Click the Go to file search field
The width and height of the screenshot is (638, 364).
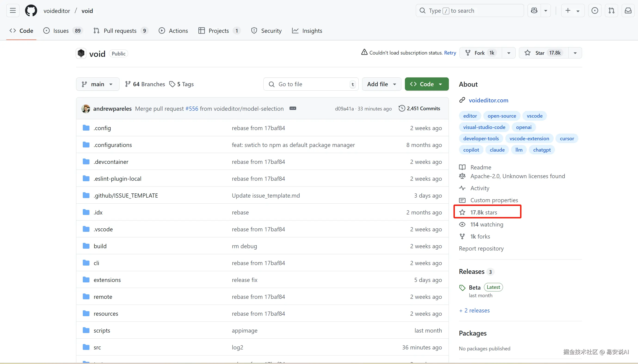click(x=310, y=84)
